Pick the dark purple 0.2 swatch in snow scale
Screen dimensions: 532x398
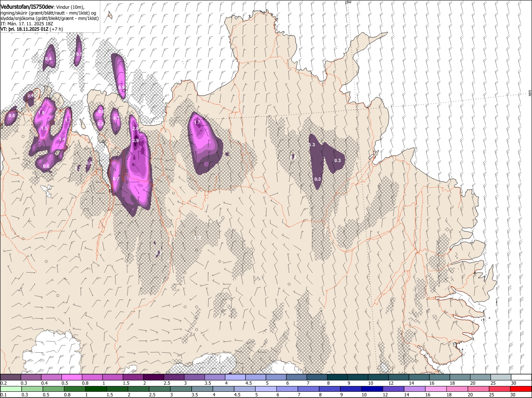10,377
